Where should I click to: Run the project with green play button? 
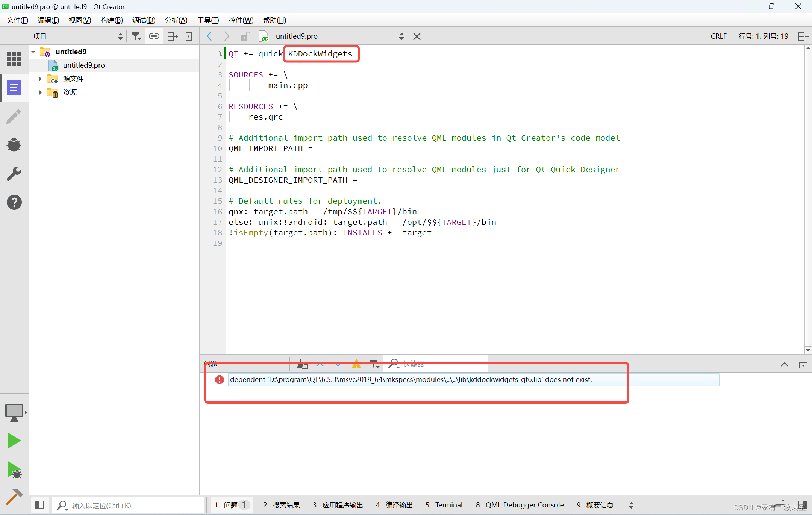click(x=14, y=441)
